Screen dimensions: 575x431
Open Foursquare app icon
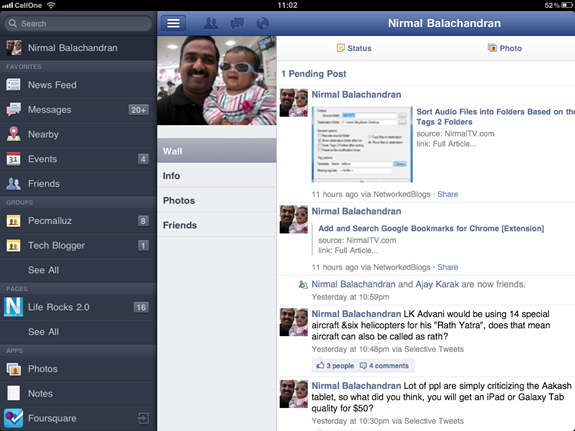point(14,418)
